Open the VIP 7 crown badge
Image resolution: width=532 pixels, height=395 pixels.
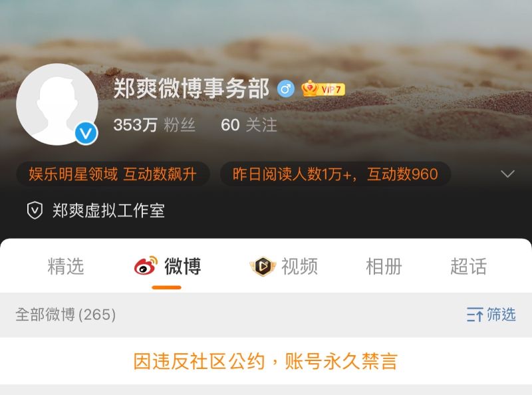(323, 89)
